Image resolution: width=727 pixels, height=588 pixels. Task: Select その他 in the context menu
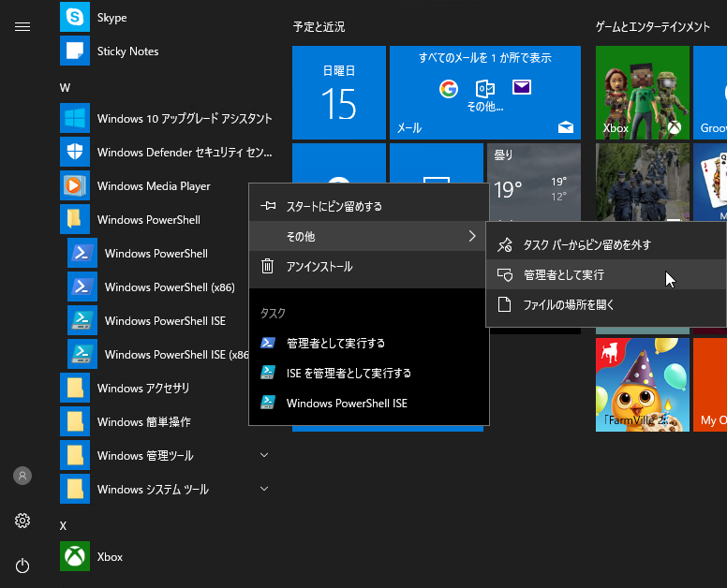pyautogui.click(x=369, y=236)
